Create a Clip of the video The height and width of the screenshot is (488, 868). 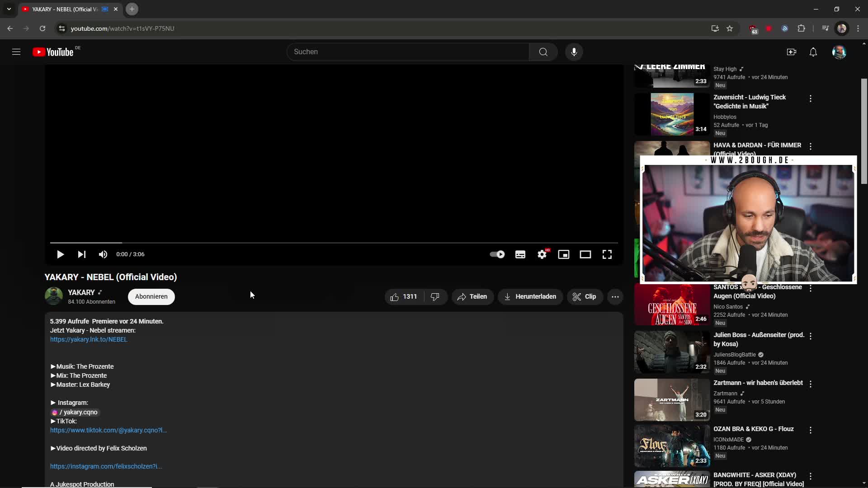pyautogui.click(x=585, y=297)
